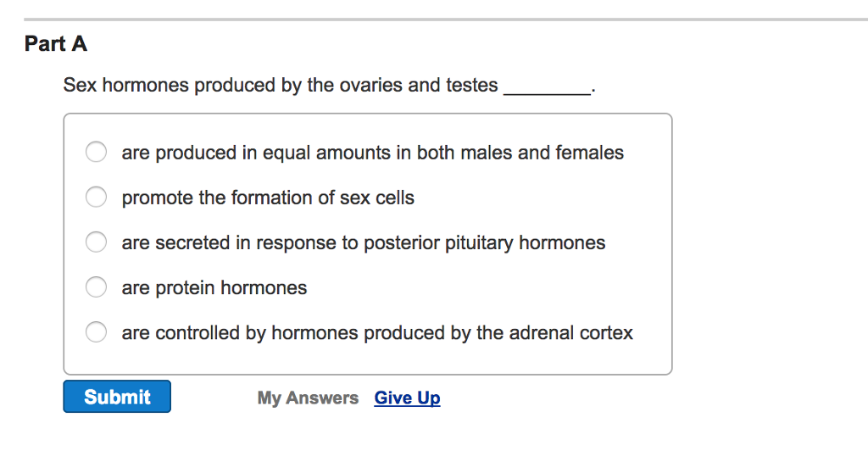Click the 'Part A' heading
868x473 pixels.
(56, 44)
